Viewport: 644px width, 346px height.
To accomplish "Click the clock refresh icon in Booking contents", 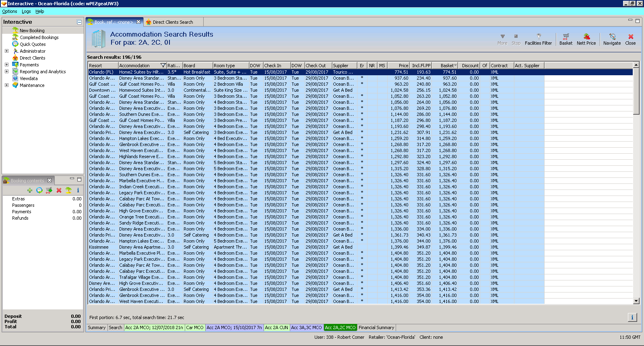I will pos(39,190).
